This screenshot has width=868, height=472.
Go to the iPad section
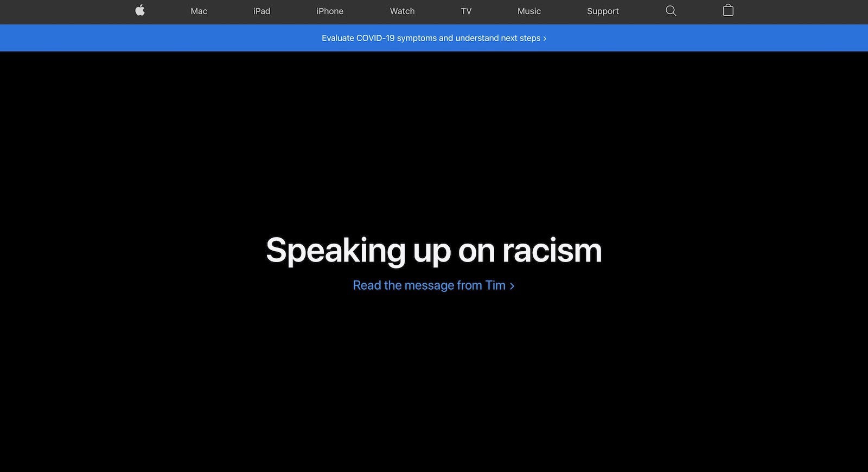pos(261,11)
